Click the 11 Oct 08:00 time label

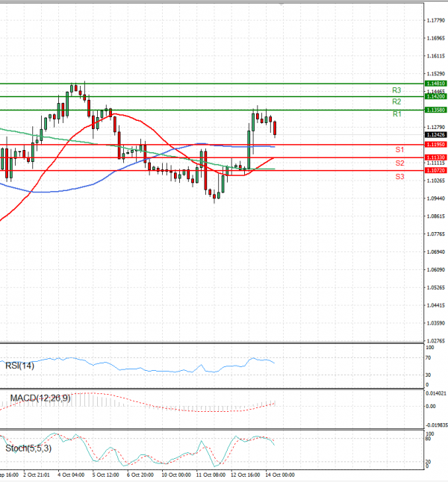[x=211, y=475]
